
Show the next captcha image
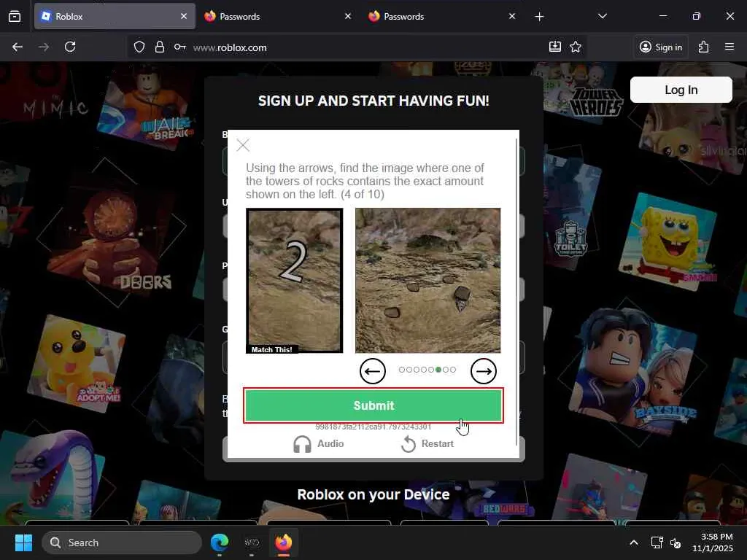click(484, 371)
